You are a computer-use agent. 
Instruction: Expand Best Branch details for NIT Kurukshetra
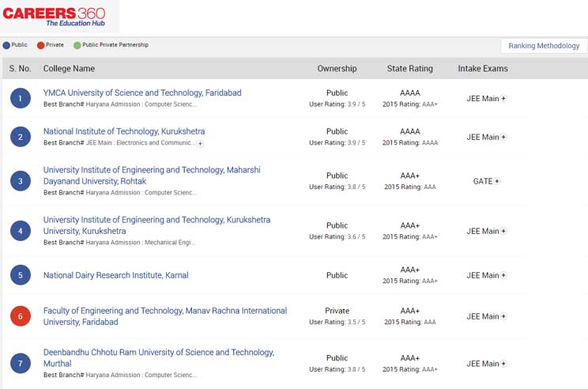click(x=200, y=143)
